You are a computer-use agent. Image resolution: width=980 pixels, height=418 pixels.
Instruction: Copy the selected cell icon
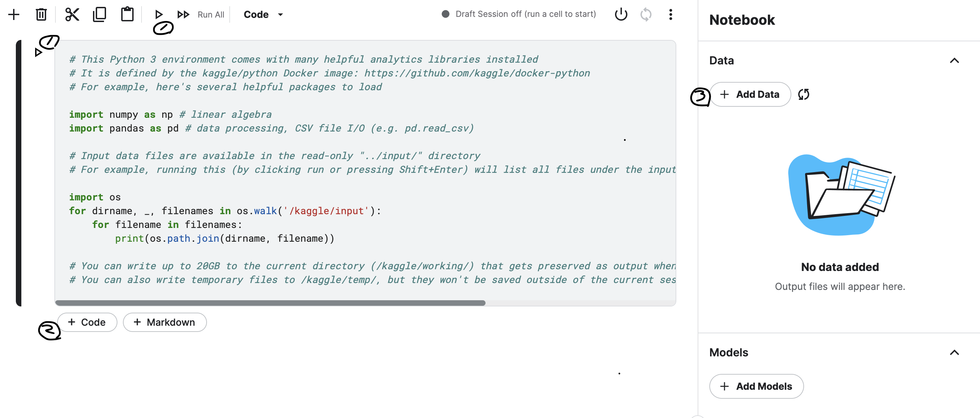pos(99,14)
